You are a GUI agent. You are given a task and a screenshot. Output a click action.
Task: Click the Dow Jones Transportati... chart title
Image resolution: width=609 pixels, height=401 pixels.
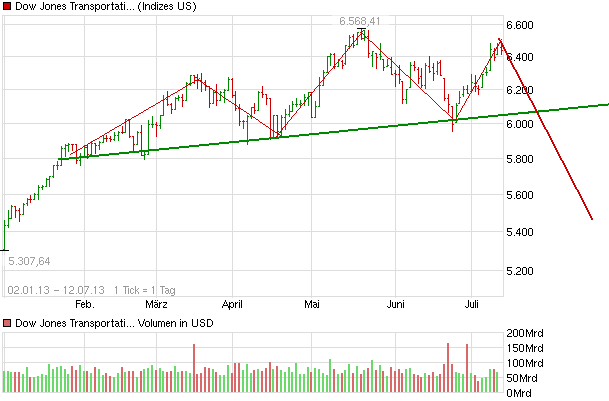pyautogui.click(x=77, y=8)
